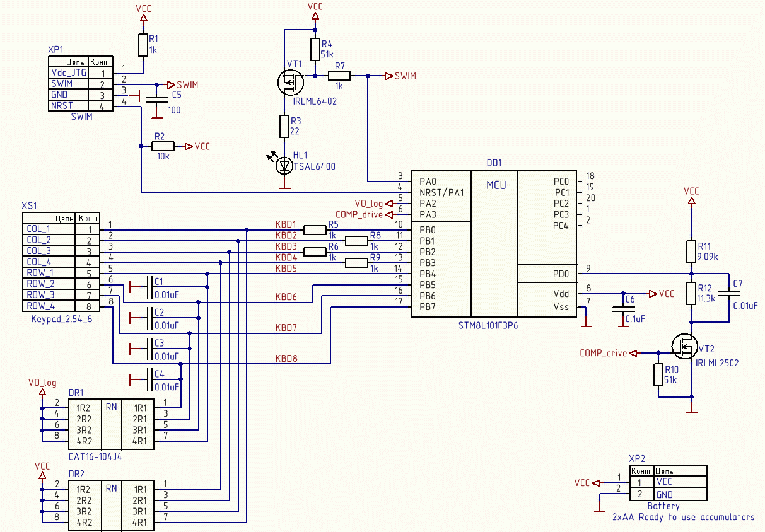765x532 pixels.
Task: Click the Battery connector name
Action: click(x=663, y=506)
